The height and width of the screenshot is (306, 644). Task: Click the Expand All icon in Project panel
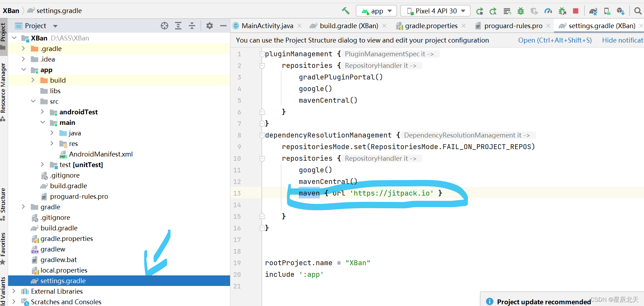tap(178, 26)
